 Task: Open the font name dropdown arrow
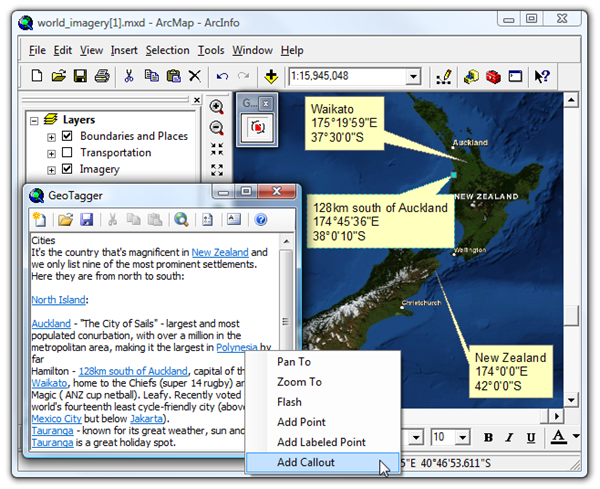[x=416, y=437]
